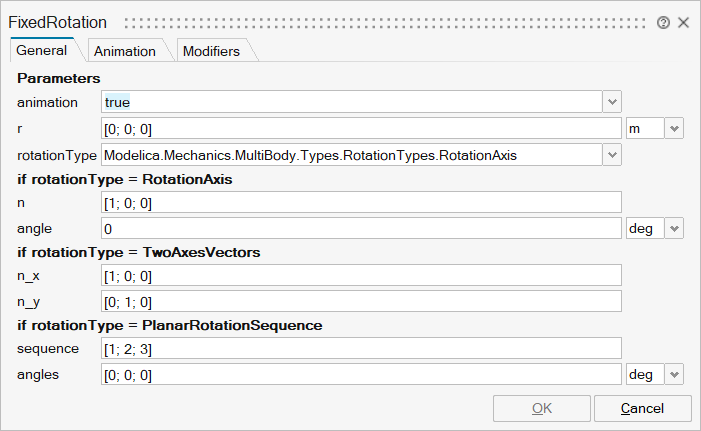701x431 pixels.
Task: Click the 'FixedRotation' dialog title
Action: click(58, 22)
